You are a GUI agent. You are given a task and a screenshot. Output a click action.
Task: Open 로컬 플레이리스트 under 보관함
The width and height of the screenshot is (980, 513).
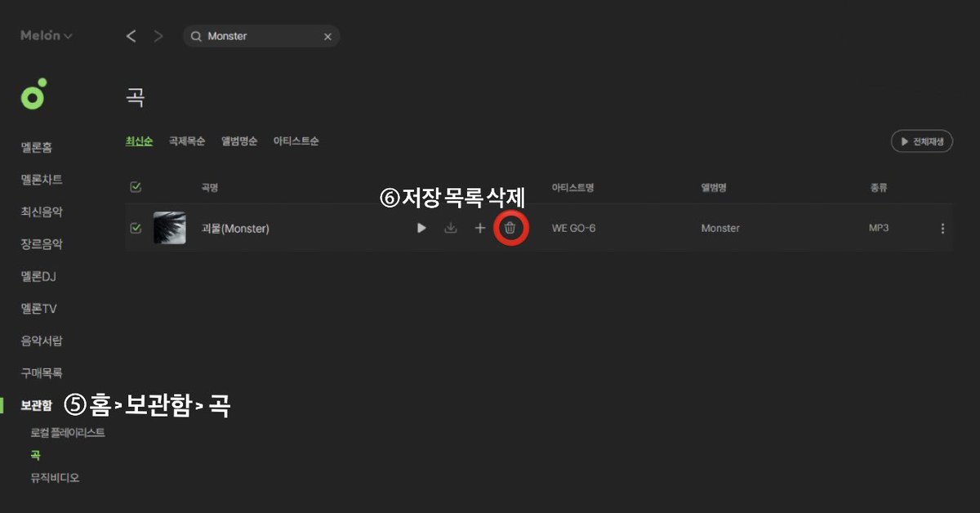click(68, 433)
